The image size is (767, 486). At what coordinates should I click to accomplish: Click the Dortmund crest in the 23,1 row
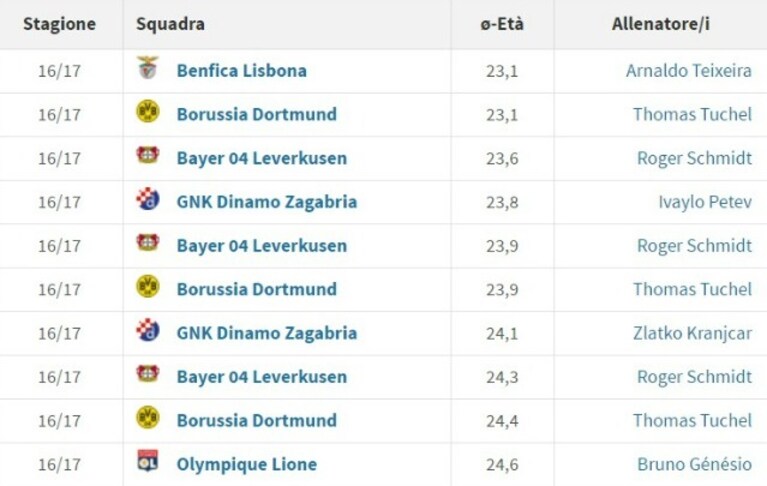pyautogui.click(x=148, y=111)
